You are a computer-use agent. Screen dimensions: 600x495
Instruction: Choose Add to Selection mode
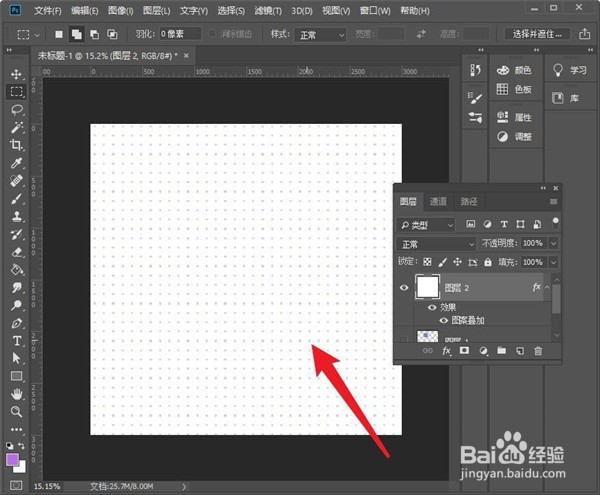(x=77, y=34)
